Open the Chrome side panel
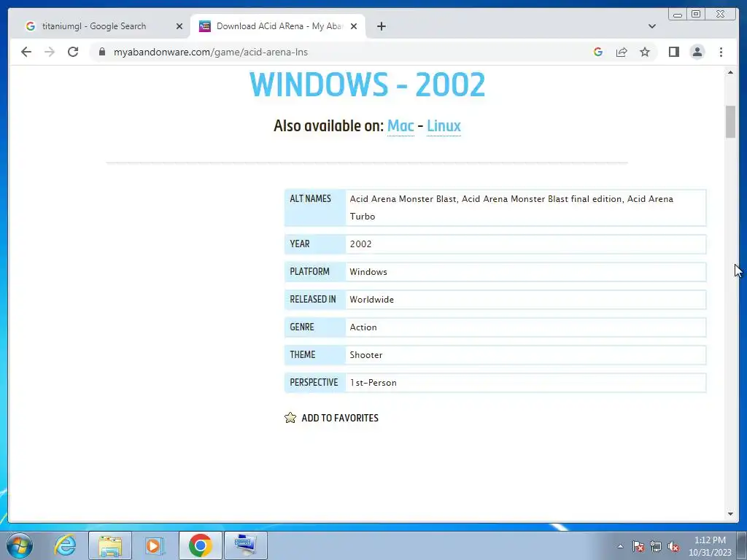This screenshot has height=560, width=747. pos(673,52)
